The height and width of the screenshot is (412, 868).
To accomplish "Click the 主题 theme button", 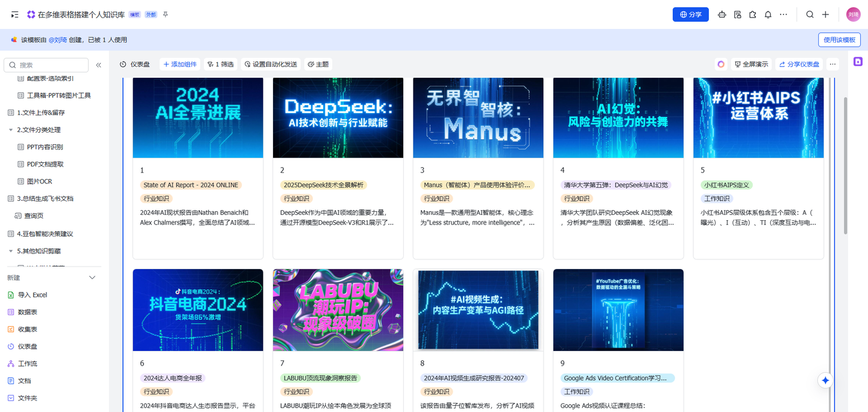I will click(x=318, y=64).
